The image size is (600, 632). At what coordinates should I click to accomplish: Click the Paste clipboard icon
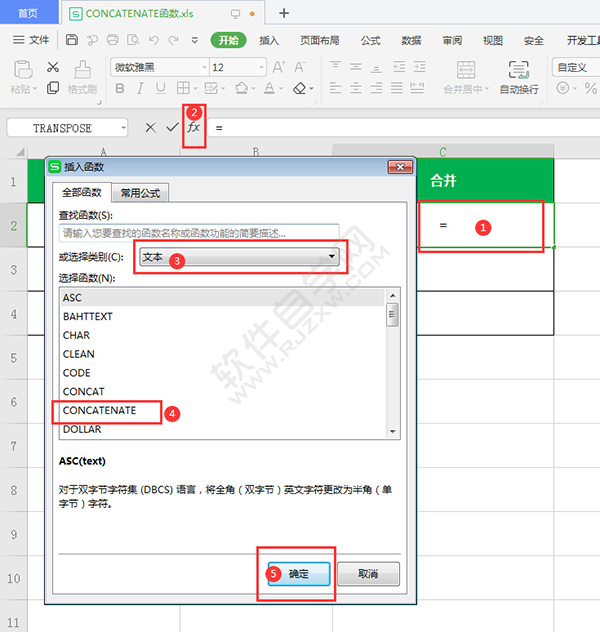point(23,69)
